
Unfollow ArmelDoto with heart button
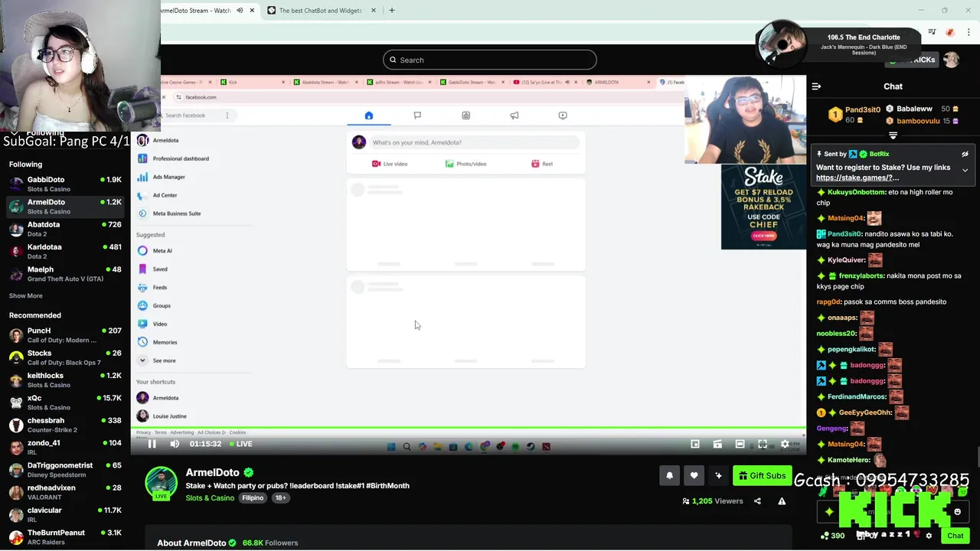694,476
